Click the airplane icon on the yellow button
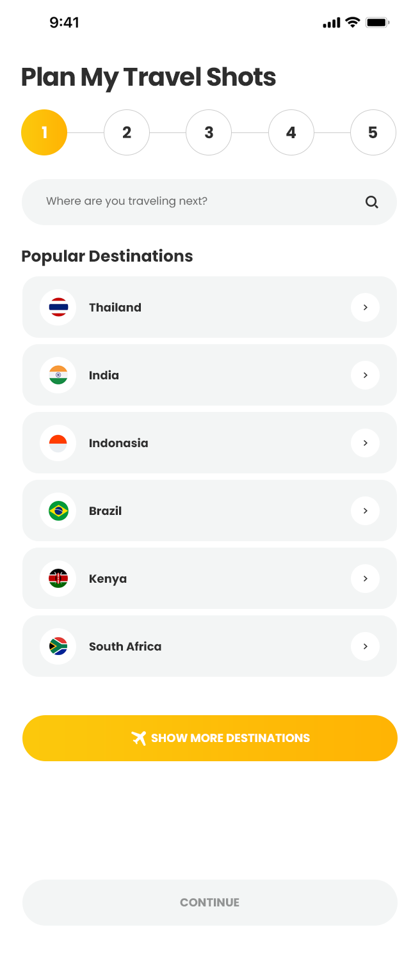This screenshot has width=420, height=980. (139, 738)
